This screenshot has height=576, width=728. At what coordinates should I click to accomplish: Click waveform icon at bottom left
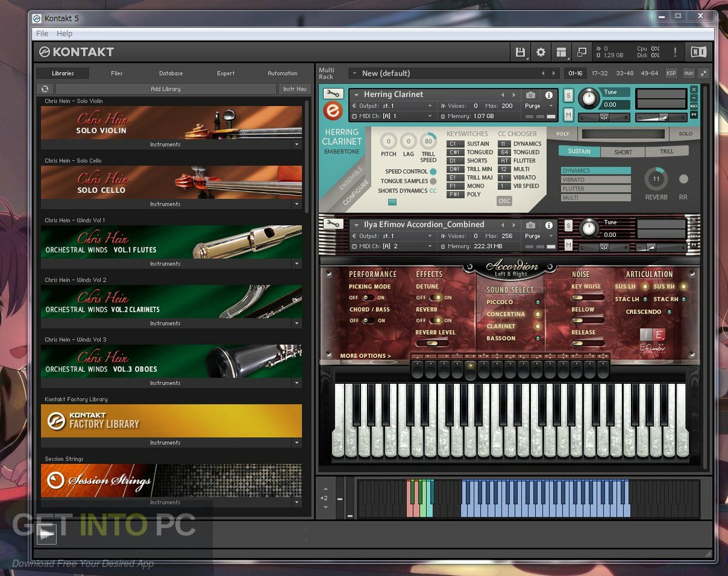coord(46,534)
